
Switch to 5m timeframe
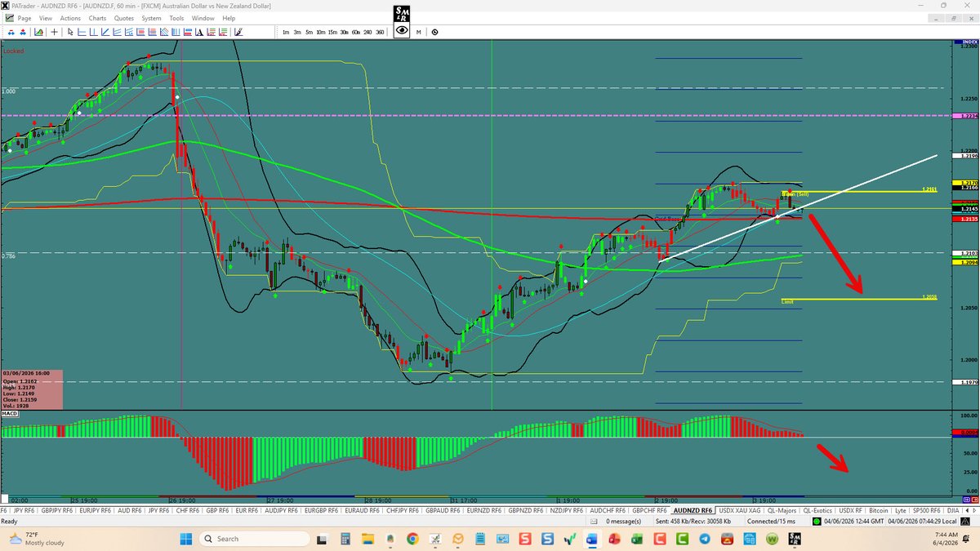(x=309, y=32)
